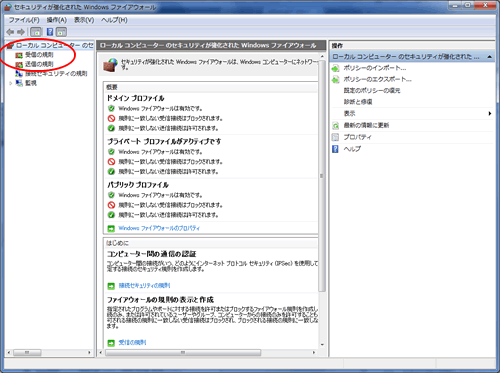Image resolution: width=500 pixels, height=373 pixels.
Task: Click the tree pane horizontal scroll right arrow
Action: 89,352
